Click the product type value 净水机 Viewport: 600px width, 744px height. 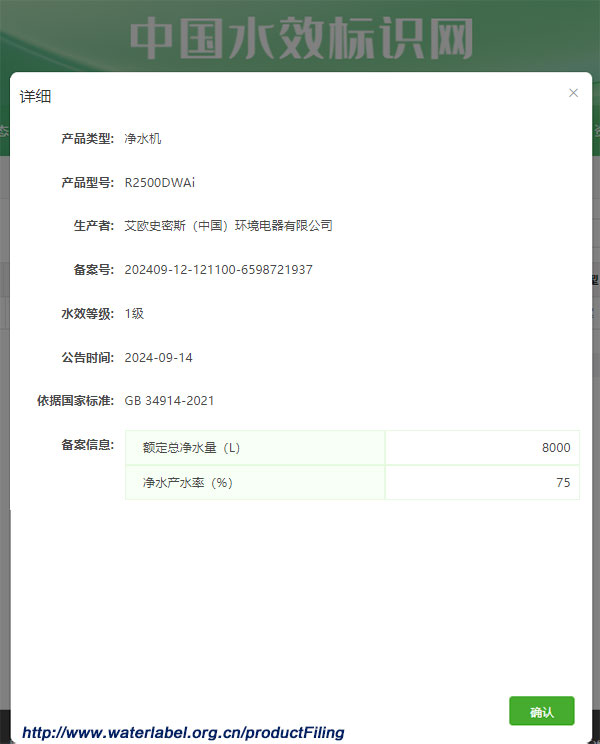point(143,139)
